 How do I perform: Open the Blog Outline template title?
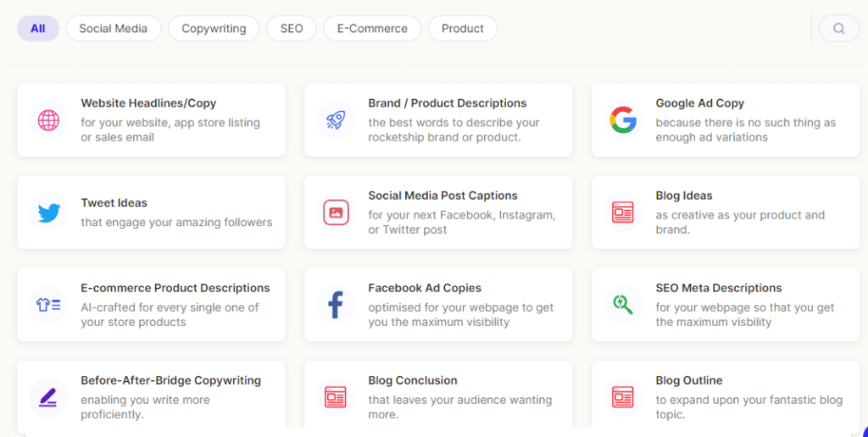click(x=688, y=380)
